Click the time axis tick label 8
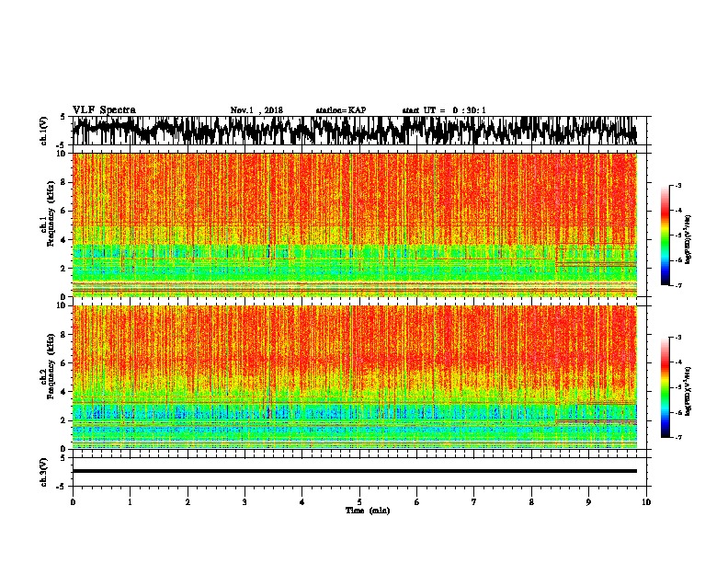The height and width of the screenshot is (563, 728). click(531, 502)
